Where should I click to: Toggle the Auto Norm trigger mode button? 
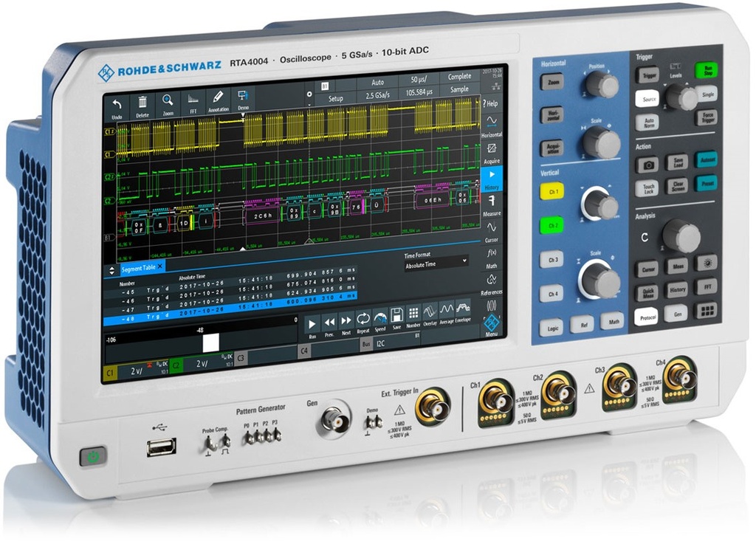pyautogui.click(x=648, y=123)
